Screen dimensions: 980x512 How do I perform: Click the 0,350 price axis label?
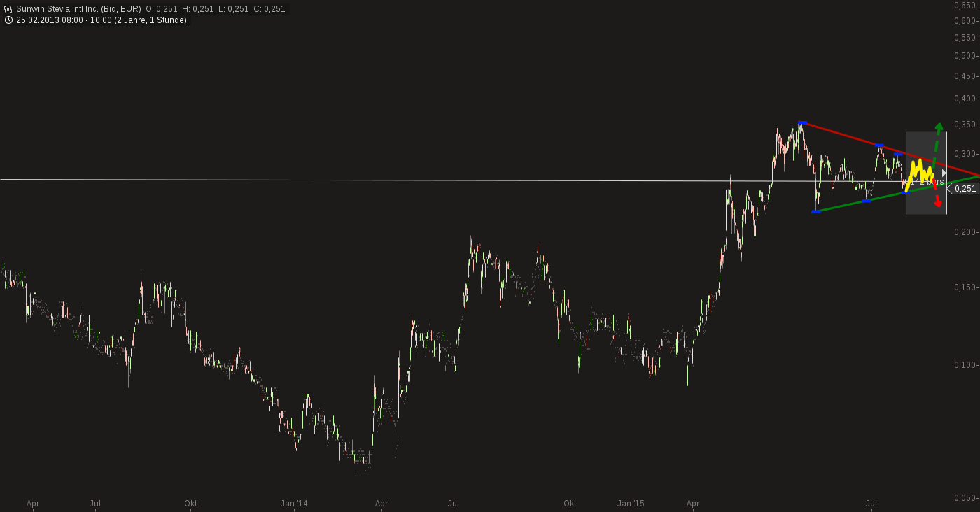pos(965,125)
